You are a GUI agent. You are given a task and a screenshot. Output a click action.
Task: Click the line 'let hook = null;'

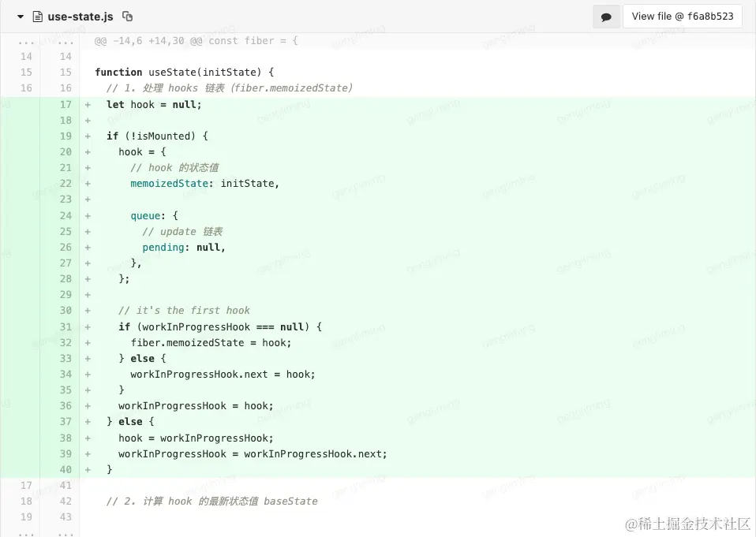point(154,105)
